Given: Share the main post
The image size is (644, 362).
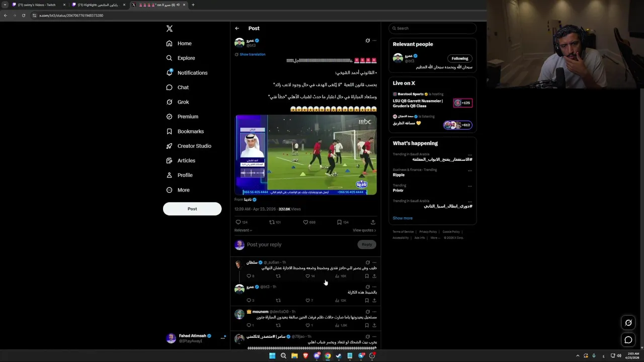Looking at the screenshot, I should (373, 222).
